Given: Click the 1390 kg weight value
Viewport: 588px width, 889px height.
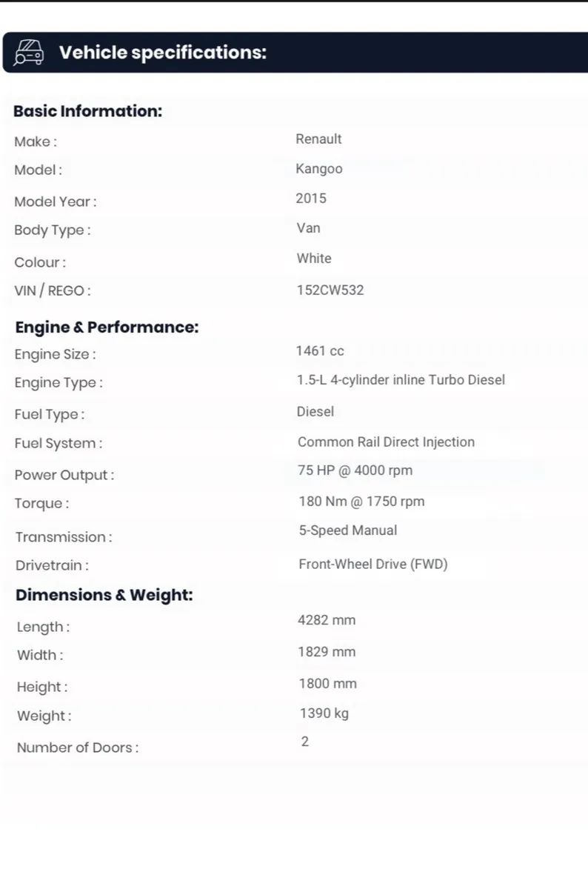Looking at the screenshot, I should tap(324, 713).
